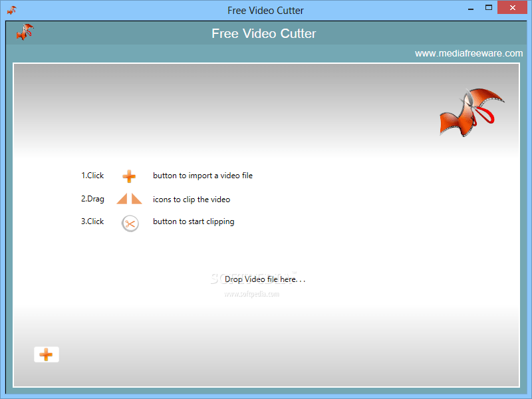
Task: Click the '2.Drag' instruction label
Action: pos(92,199)
